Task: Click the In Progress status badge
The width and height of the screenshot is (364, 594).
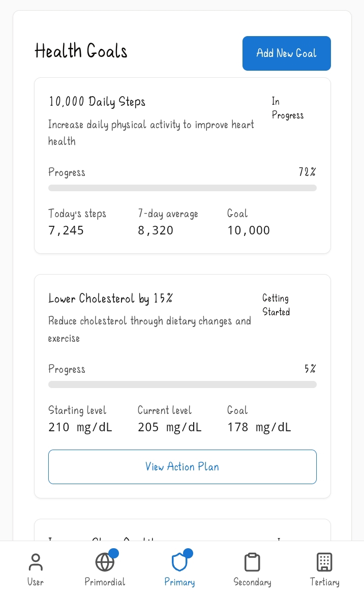Action: 287,108
